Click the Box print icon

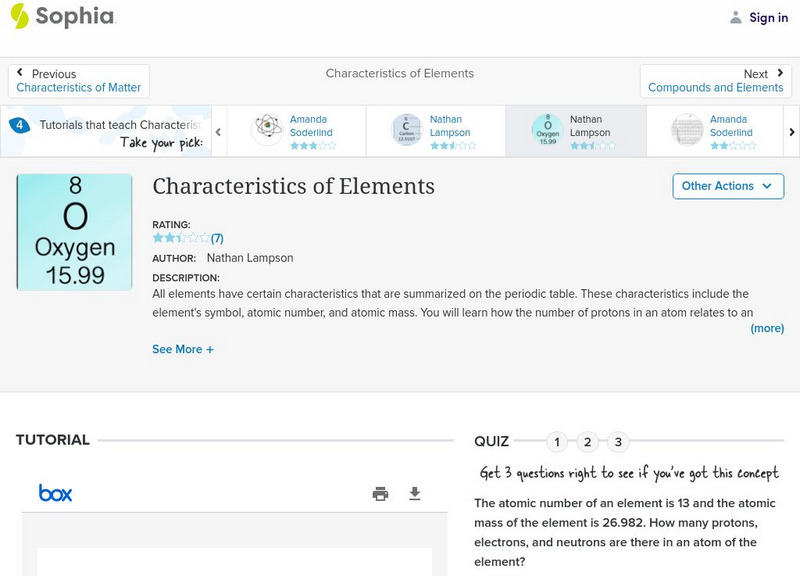click(380, 493)
